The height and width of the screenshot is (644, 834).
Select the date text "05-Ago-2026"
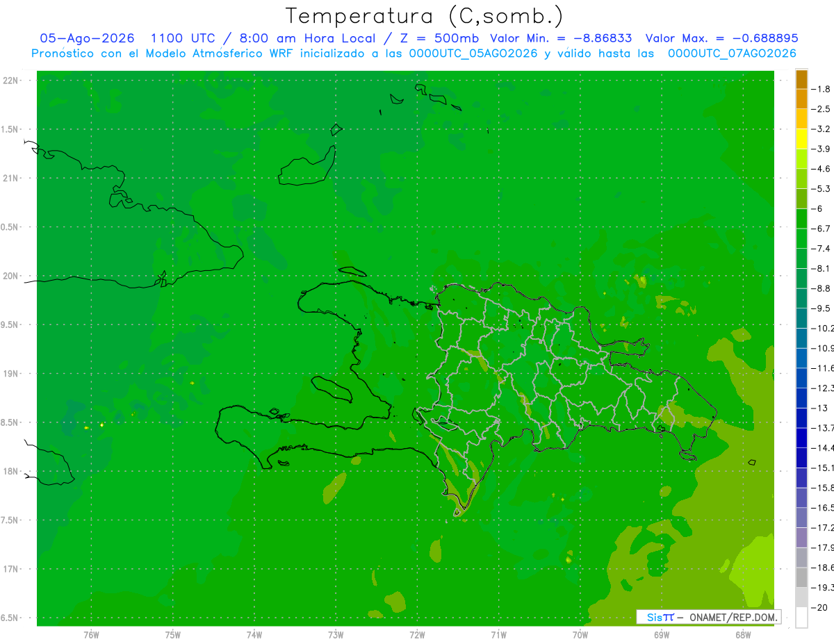click(87, 38)
